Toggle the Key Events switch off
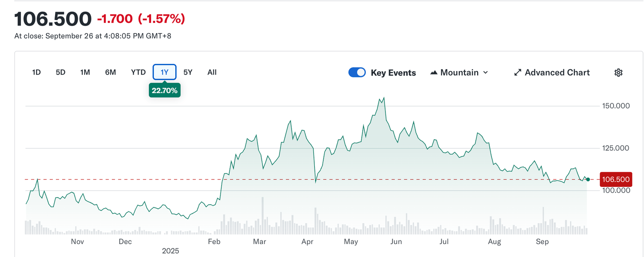Screen dimensions: 644x257 (x=357, y=72)
